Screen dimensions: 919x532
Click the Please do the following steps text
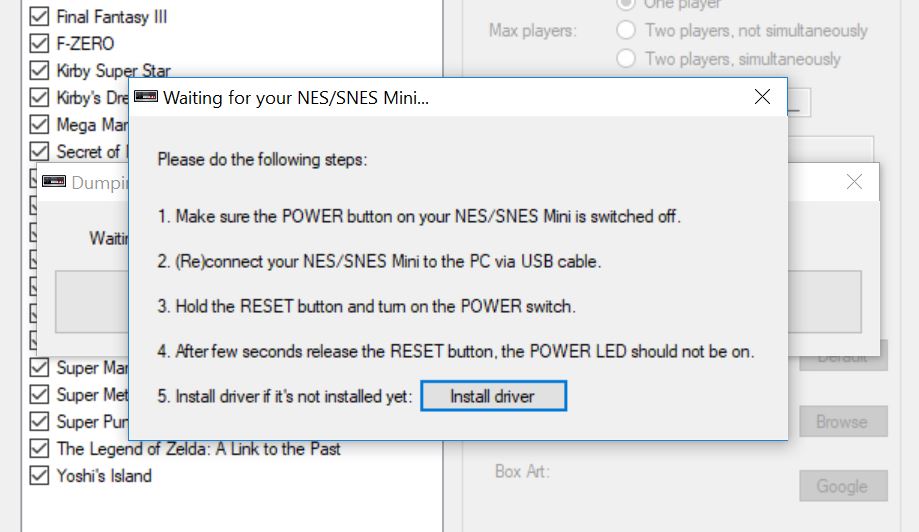pos(262,159)
